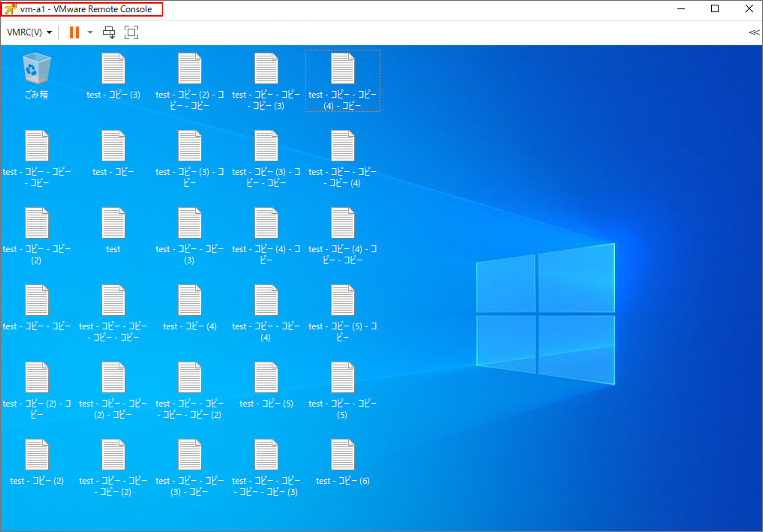Screen dimensions: 763x532
Task: Select file 'test - コピー (4) - コピー - コピー'
Action: 343,236
